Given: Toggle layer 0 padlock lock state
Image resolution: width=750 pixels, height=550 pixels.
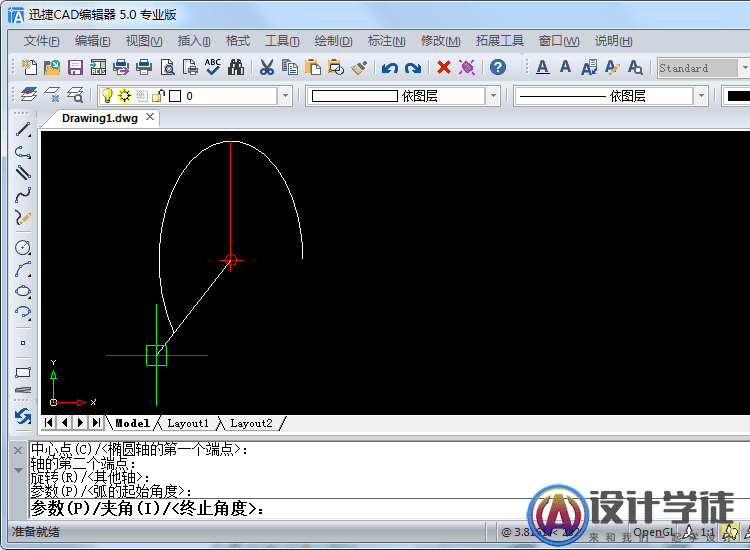Looking at the screenshot, I should pos(158,96).
